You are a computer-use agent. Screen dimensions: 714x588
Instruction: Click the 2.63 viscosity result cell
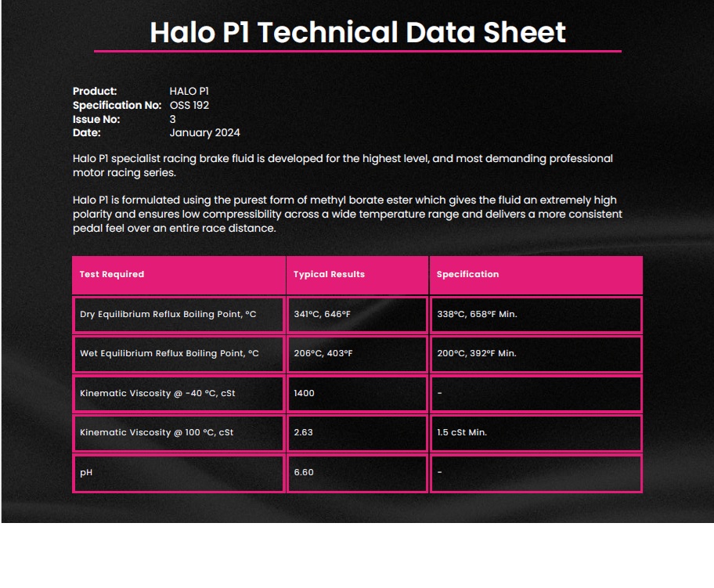tap(358, 433)
